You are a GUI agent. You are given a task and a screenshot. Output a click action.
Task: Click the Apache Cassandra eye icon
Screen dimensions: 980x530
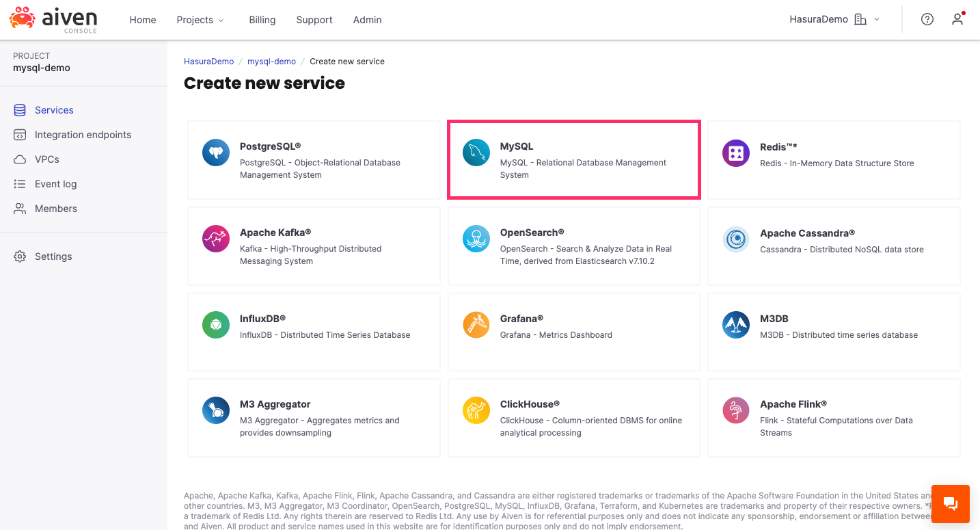tap(736, 239)
